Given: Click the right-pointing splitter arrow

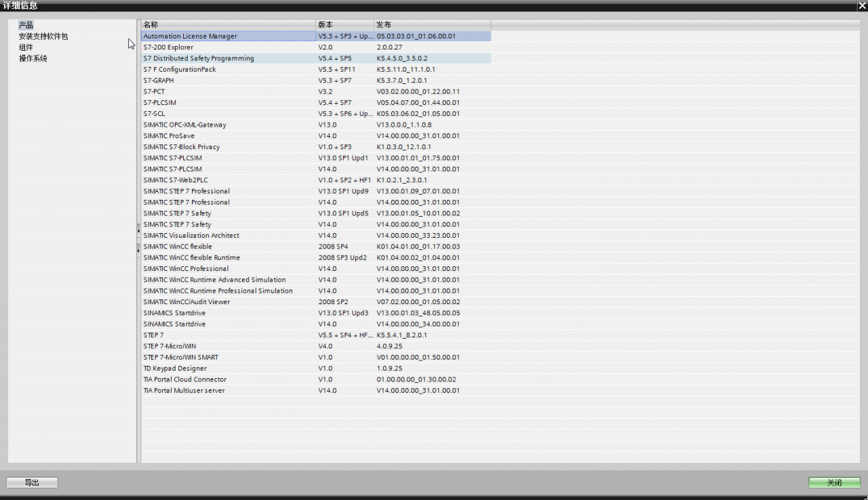Looking at the screenshot, I should 138,251.
